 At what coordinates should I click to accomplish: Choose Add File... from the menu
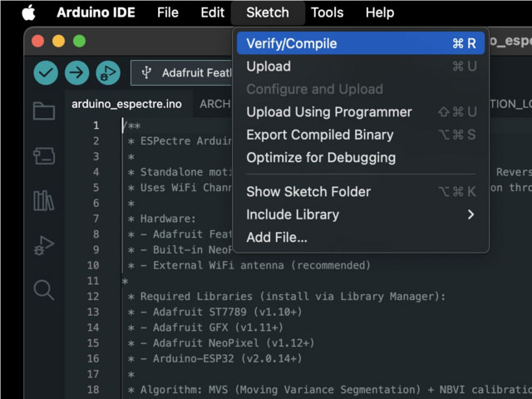coord(361,237)
